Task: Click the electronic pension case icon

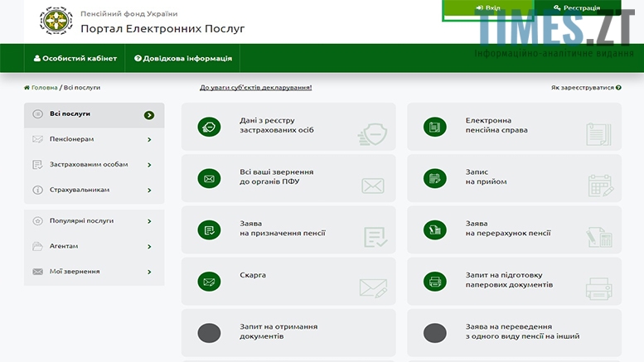Action: coord(434,127)
